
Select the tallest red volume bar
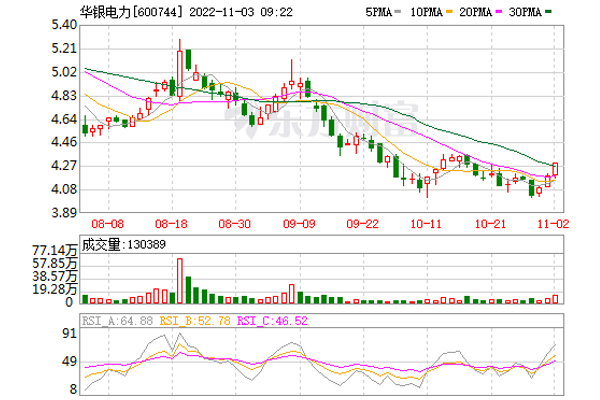click(181, 280)
